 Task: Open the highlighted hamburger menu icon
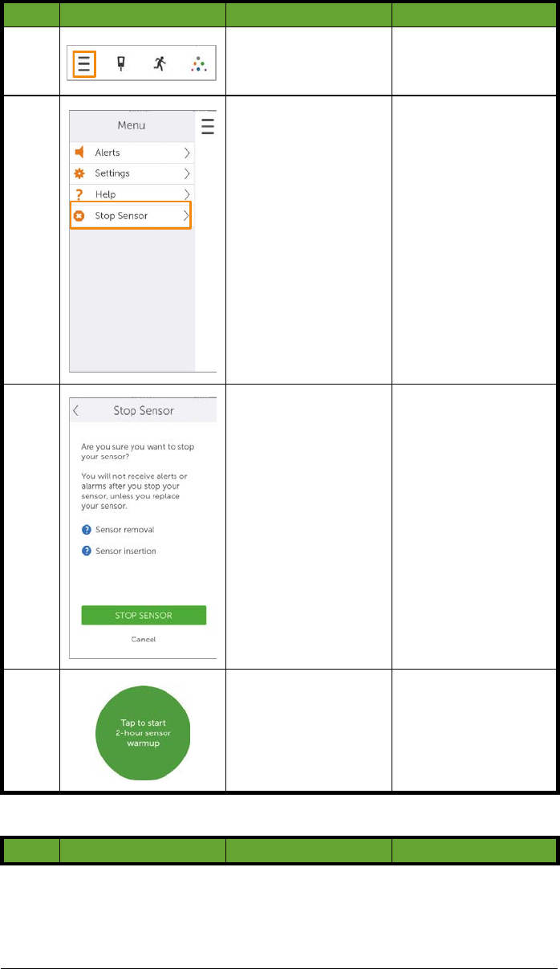coord(84,63)
